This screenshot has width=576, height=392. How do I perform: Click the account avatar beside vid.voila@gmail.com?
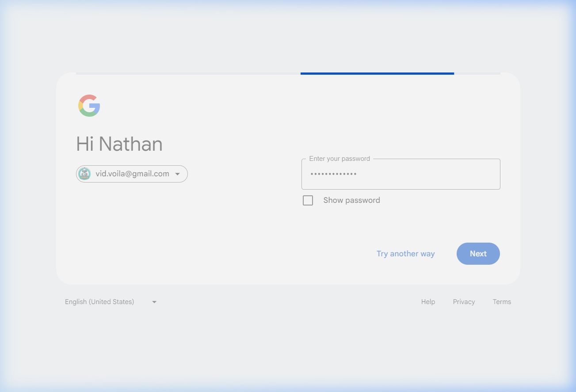[84, 174]
